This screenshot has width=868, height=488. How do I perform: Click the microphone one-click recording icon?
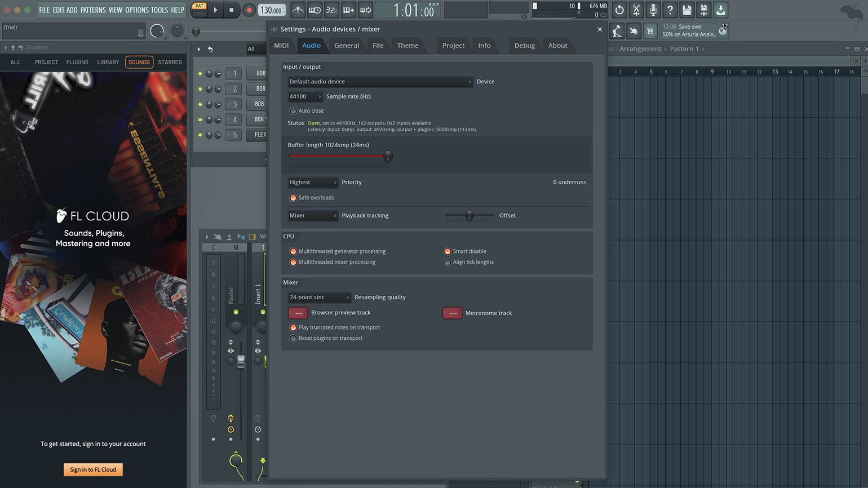point(653,10)
